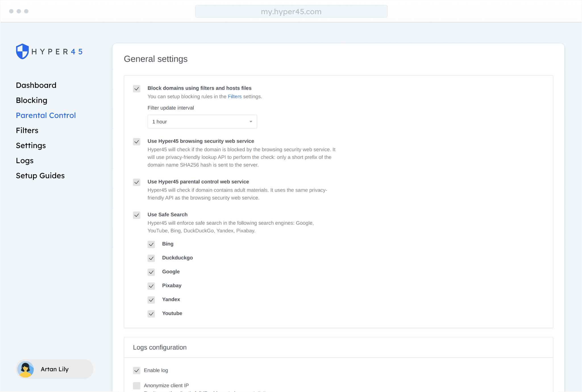Open the Filter update interval dropdown
The image size is (582, 392).
click(202, 122)
